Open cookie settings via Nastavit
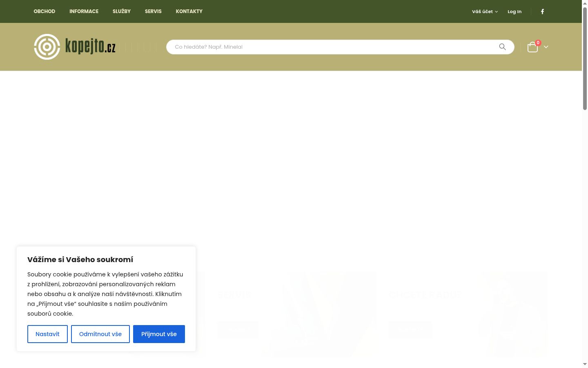Viewport: 588px width, 368px height. [47, 334]
